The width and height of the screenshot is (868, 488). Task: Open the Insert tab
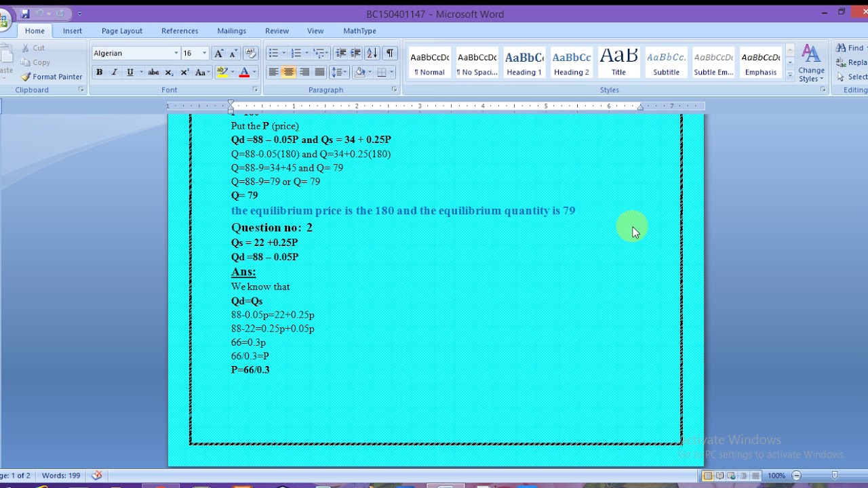73,31
